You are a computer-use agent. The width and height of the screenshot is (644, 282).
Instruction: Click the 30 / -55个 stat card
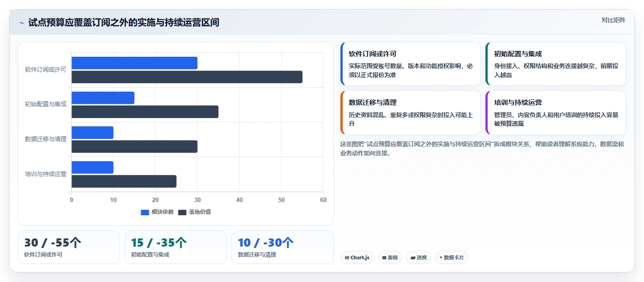pyautogui.click(x=69, y=247)
